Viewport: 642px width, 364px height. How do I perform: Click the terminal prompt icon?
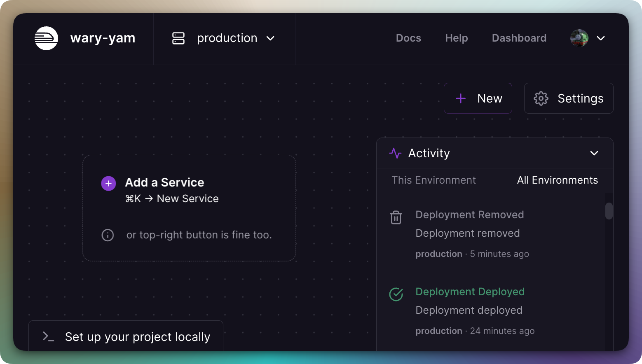coord(48,336)
